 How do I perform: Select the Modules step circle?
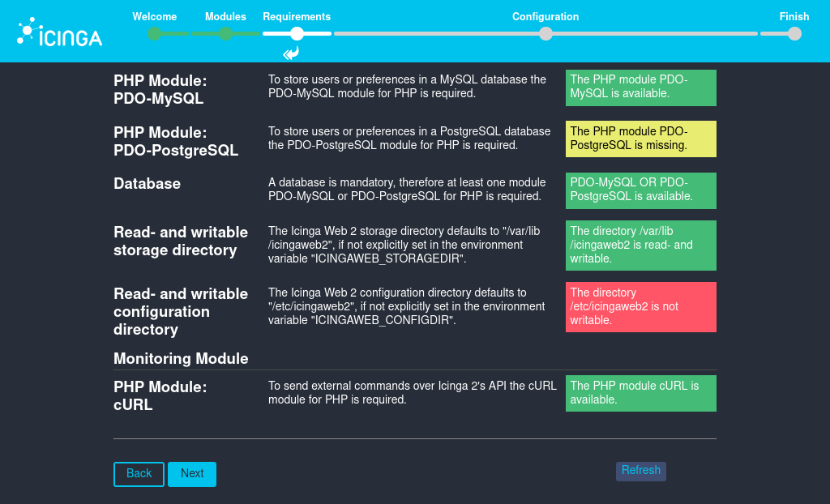(x=225, y=34)
